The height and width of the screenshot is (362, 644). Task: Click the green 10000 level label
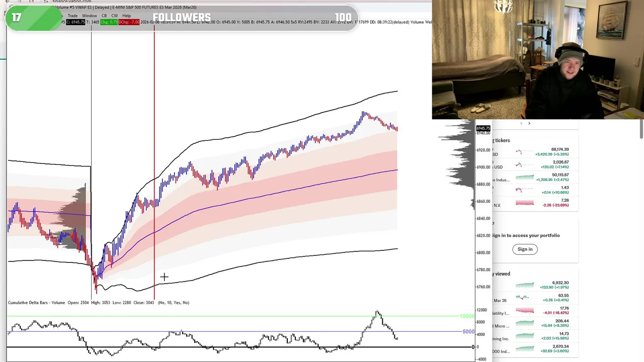pos(467,316)
